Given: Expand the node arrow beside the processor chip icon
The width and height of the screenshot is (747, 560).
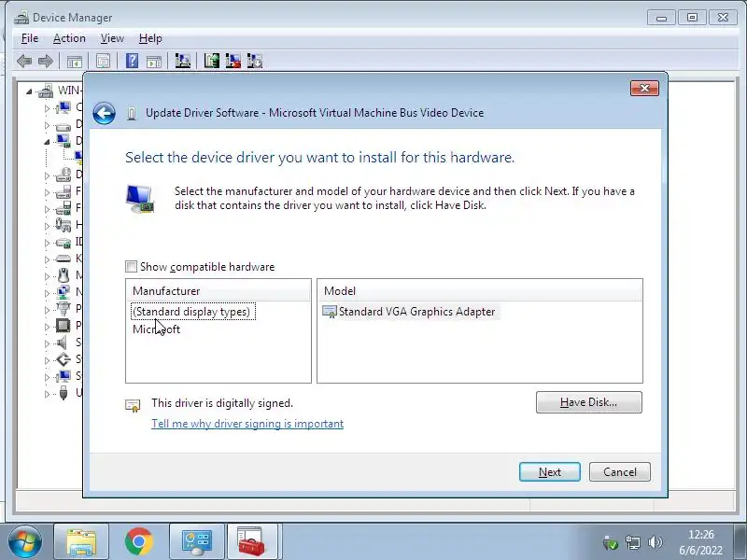Looking at the screenshot, I should 47,326.
